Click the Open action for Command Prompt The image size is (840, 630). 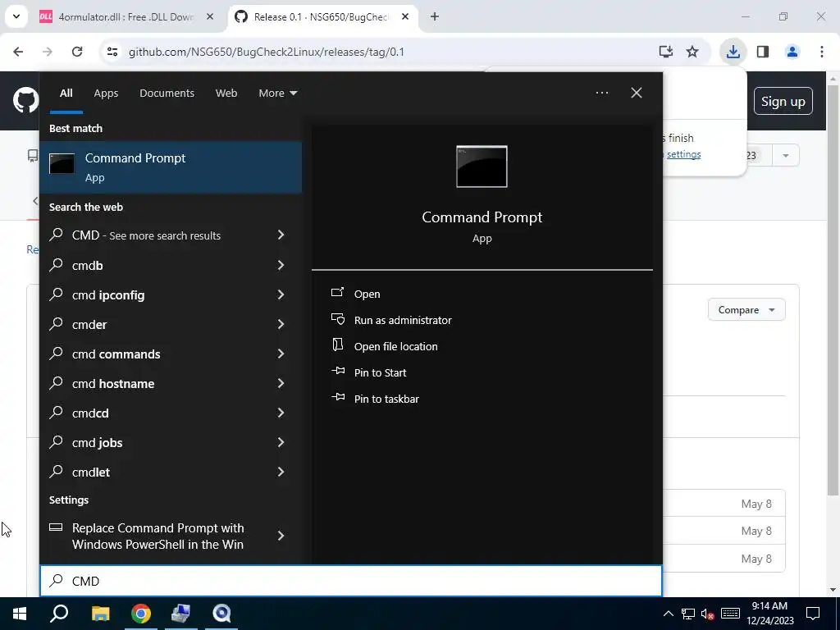point(367,294)
